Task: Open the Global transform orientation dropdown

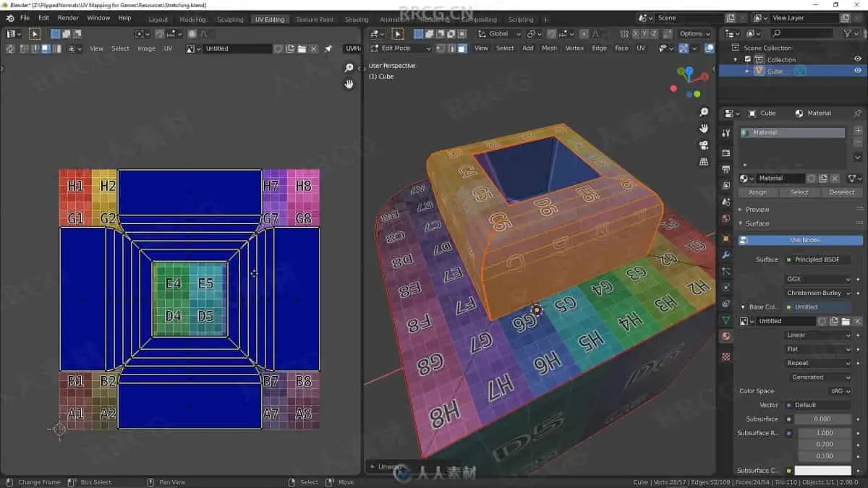Action: pos(500,33)
